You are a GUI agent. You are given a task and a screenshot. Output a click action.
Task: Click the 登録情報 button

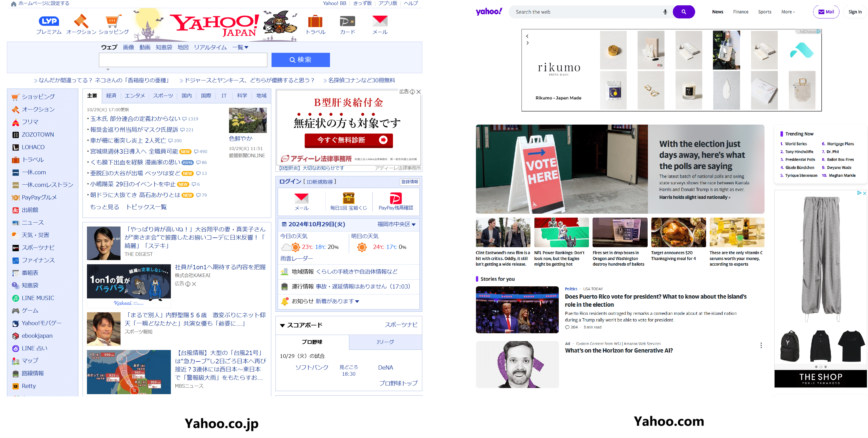(x=410, y=182)
